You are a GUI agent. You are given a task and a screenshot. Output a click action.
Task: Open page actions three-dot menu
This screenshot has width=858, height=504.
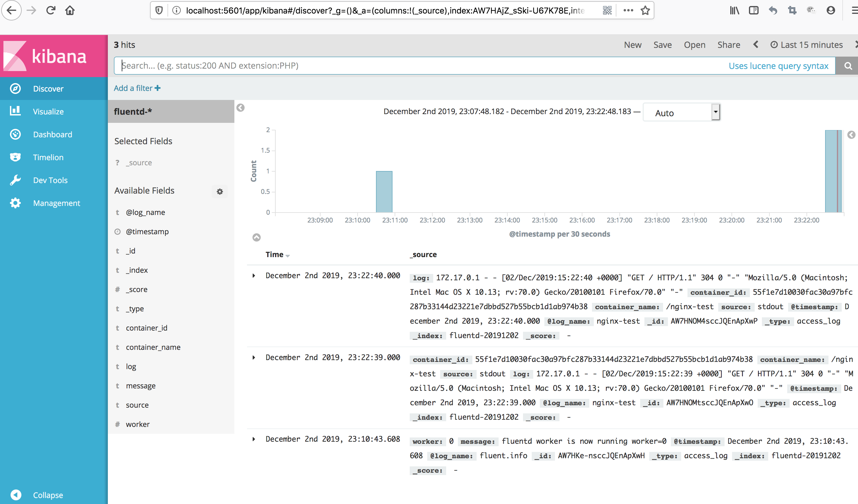[628, 11]
